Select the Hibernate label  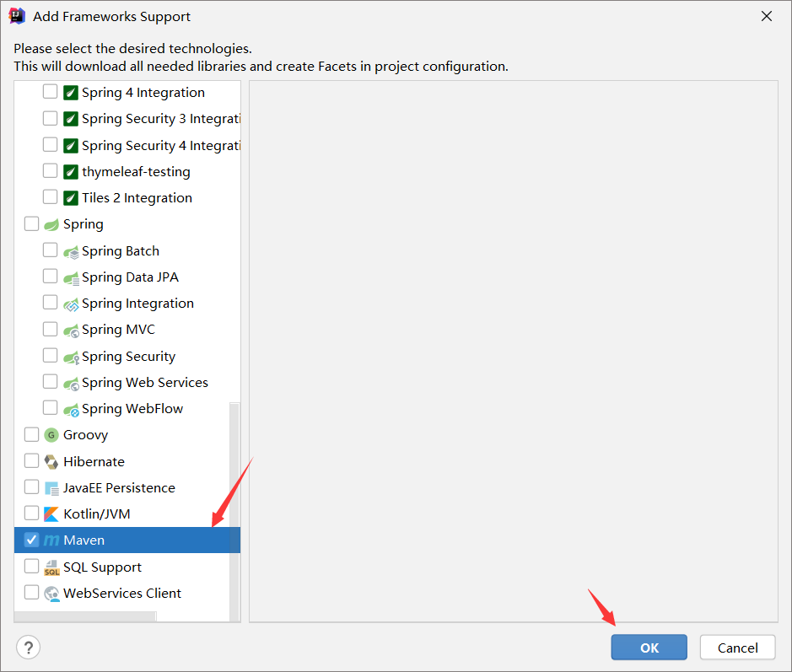94,461
